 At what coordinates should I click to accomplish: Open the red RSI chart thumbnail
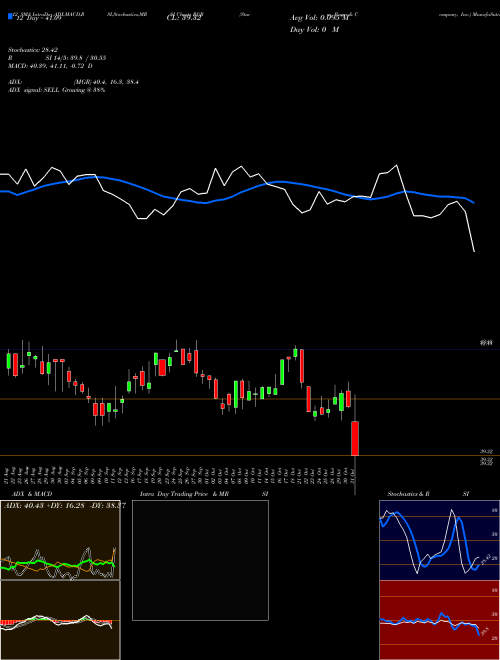439,620
